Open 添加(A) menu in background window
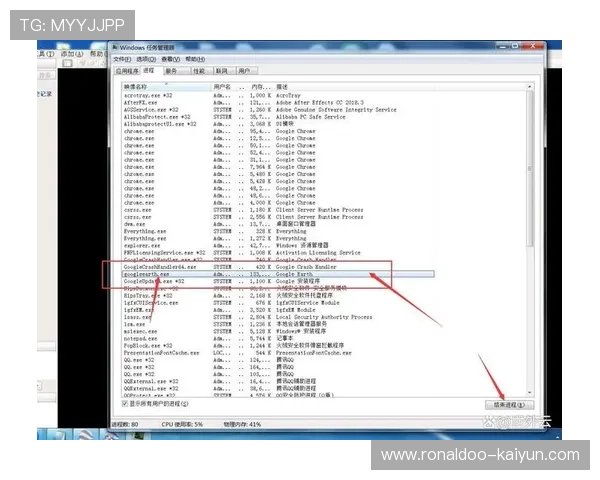The height and width of the screenshot is (480, 600). tap(72, 54)
